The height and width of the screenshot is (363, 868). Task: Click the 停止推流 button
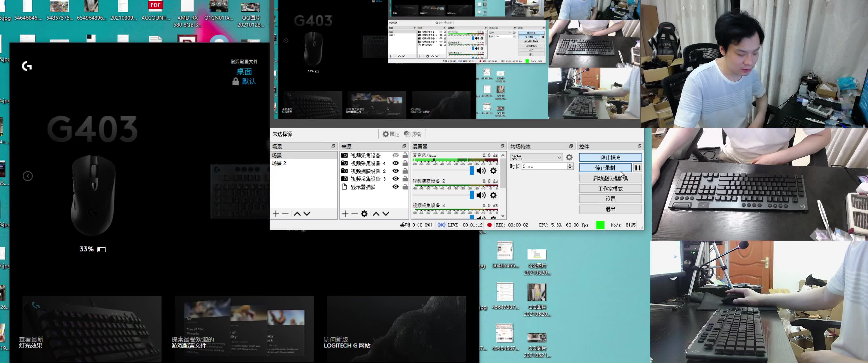[x=610, y=158]
